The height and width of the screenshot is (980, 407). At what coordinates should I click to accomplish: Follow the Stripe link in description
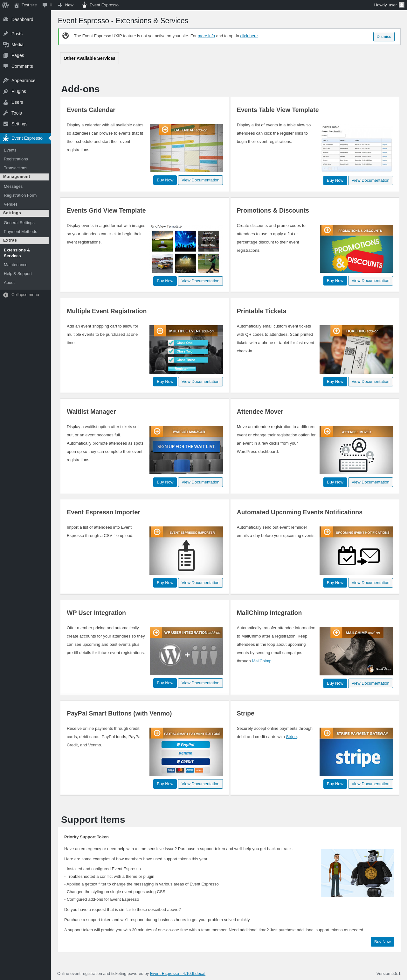coord(291,737)
